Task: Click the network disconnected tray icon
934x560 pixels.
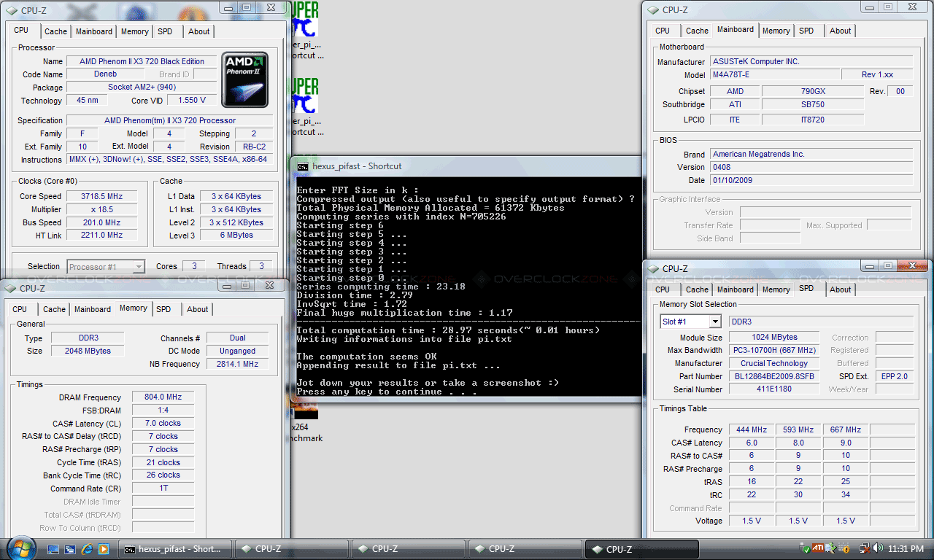Action: pos(864,548)
